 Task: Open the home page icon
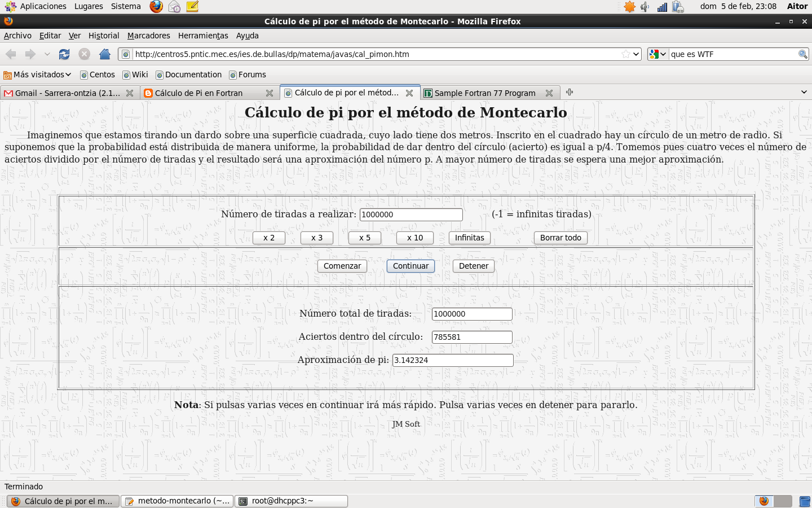[105, 54]
